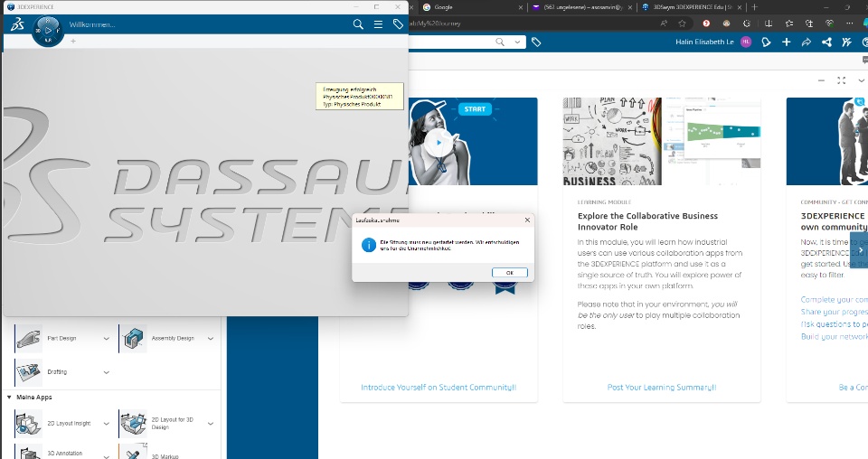
Task: Click the share arrow icon in web top bar
Action: pos(806,42)
